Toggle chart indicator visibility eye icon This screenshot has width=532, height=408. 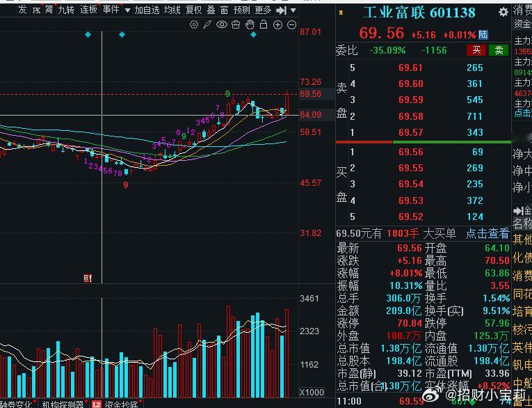pyautogui.click(x=222, y=24)
